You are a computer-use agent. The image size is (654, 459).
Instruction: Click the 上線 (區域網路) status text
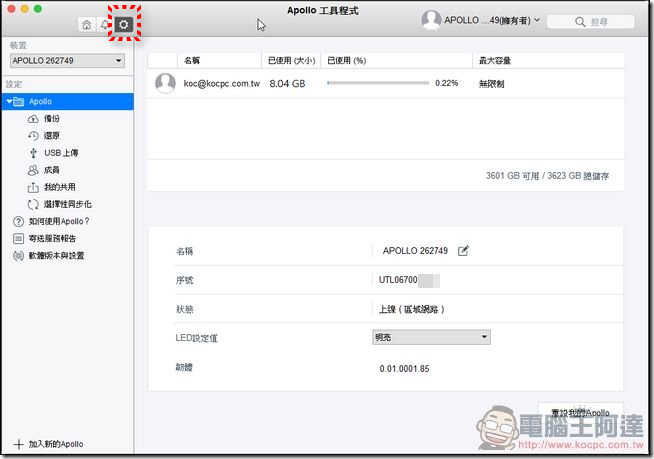point(411,309)
